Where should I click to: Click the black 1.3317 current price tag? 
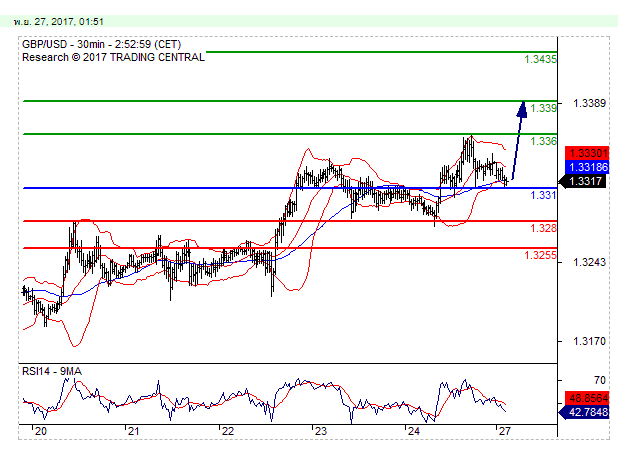584,181
